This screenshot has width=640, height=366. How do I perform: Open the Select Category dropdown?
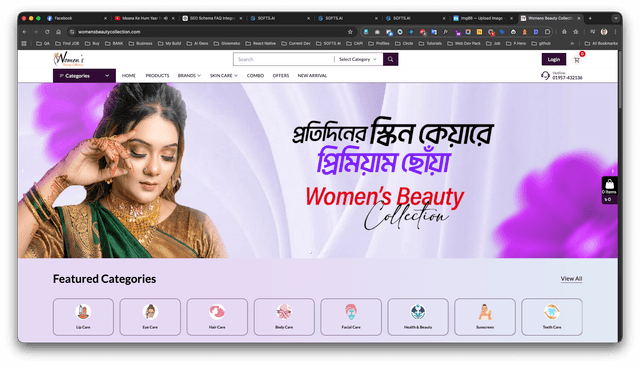[358, 59]
